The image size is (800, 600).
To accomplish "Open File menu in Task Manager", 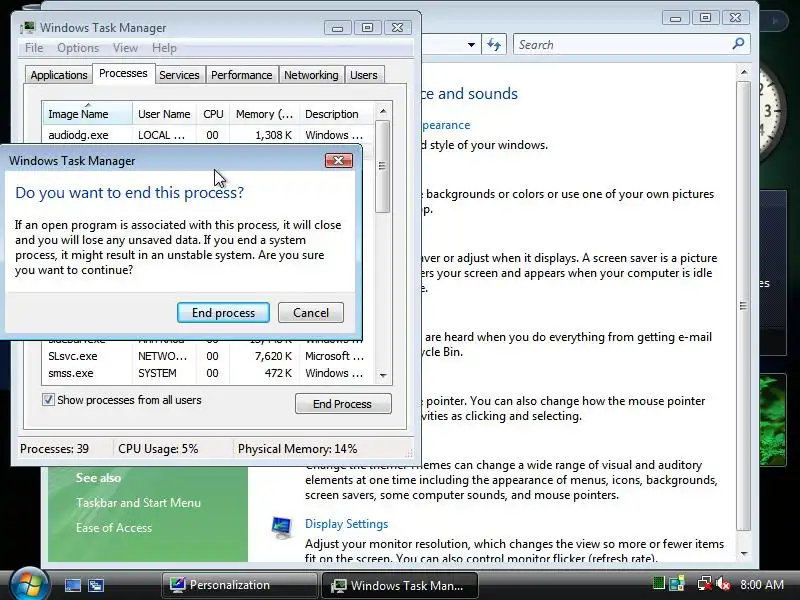I will (x=34, y=48).
